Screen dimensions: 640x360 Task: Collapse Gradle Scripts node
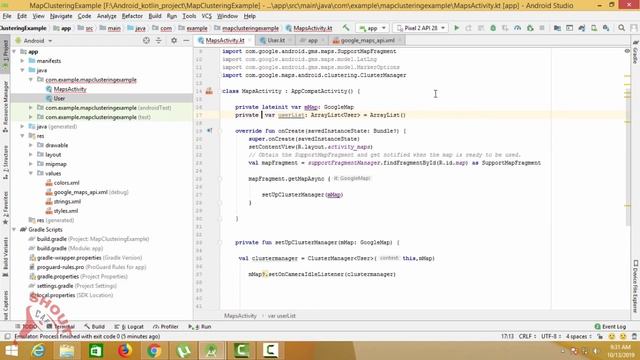(14, 230)
